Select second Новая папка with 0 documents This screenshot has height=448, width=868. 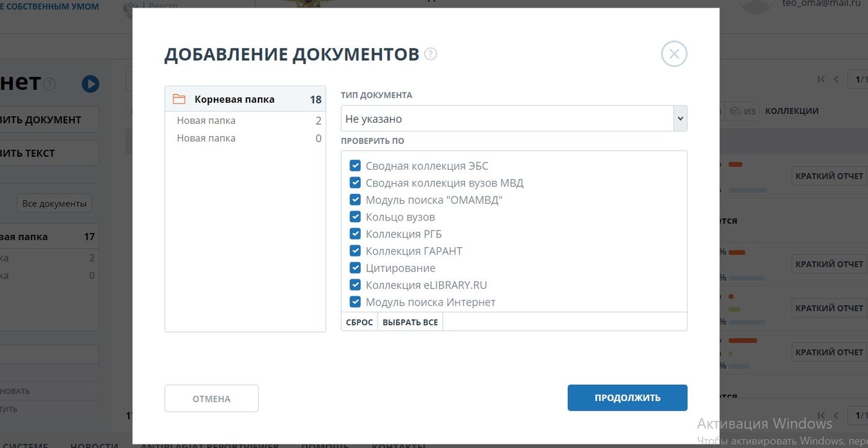[246, 138]
